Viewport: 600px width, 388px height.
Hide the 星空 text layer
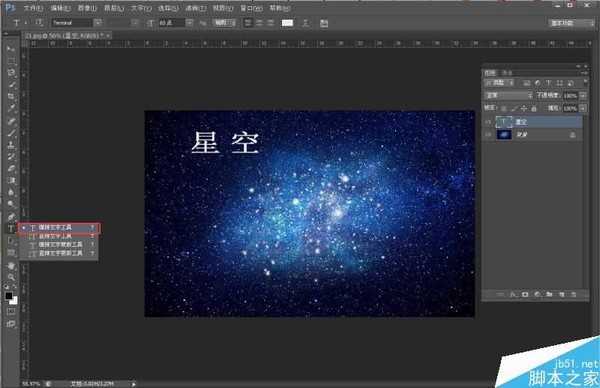click(488, 122)
